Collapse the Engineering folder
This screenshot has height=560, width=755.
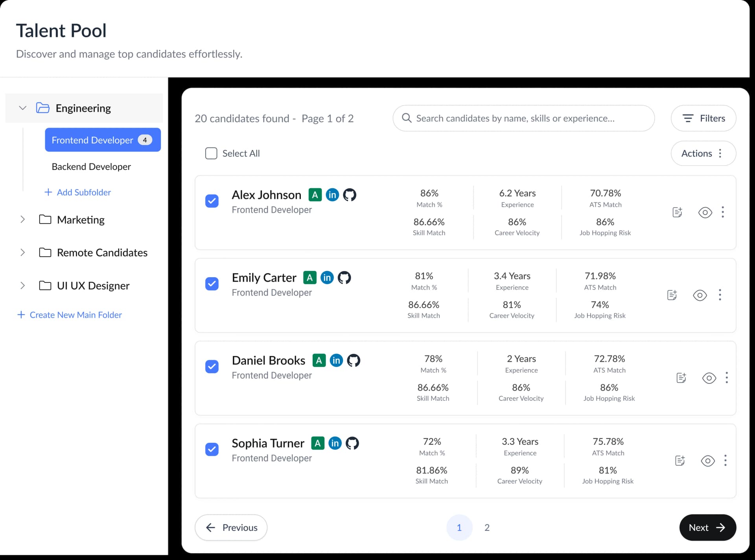(22, 108)
